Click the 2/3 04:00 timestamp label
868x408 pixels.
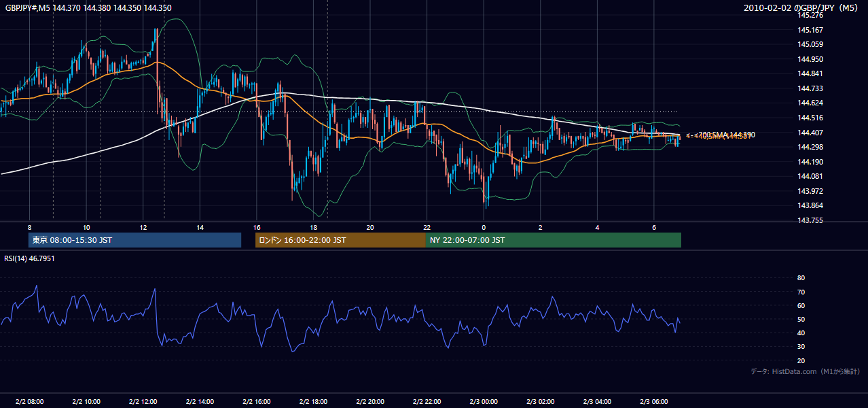pos(597,402)
